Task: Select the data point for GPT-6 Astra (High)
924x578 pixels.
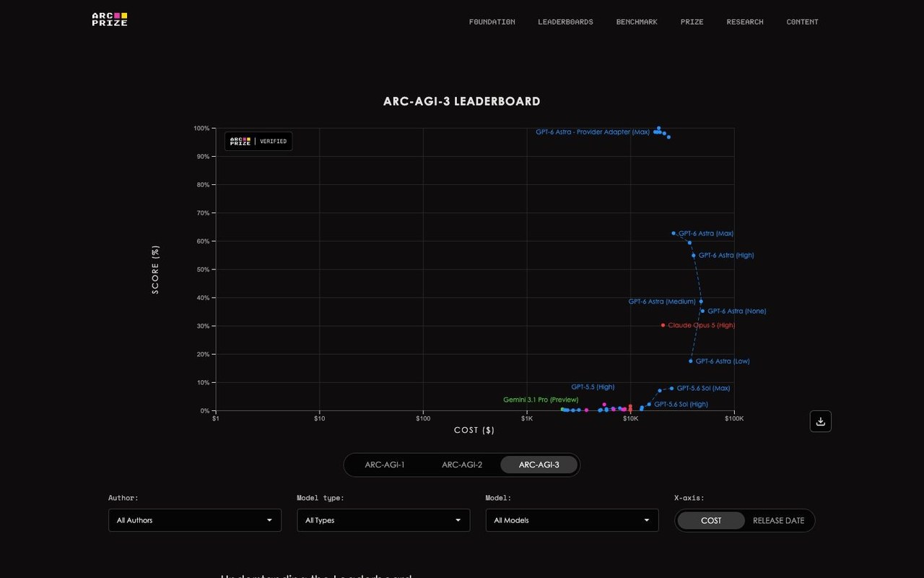Action: 694,255
